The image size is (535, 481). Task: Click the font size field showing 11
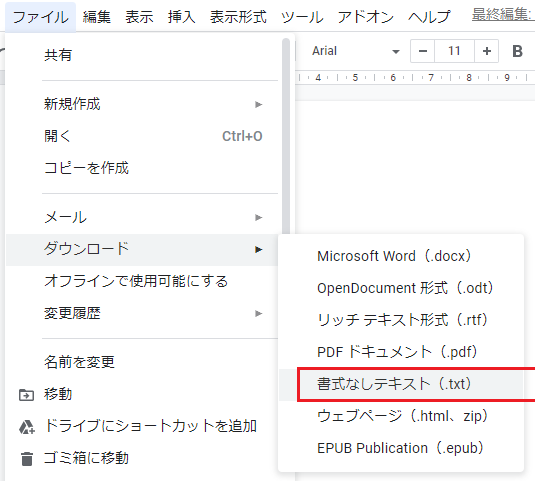coord(454,51)
